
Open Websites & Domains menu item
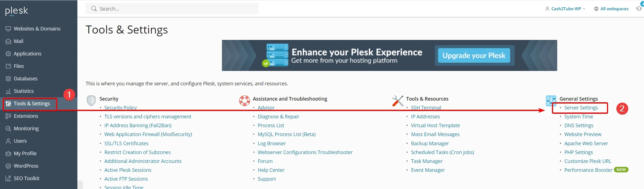(37, 29)
